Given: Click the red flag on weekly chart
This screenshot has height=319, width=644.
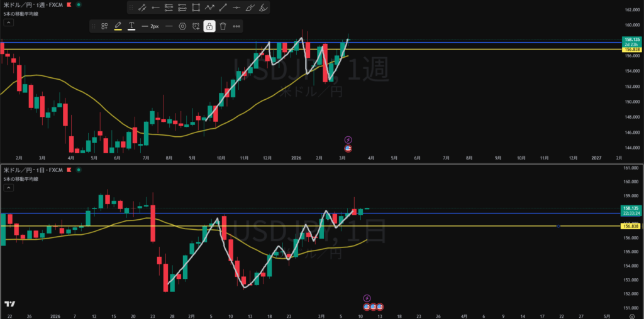Looking at the screenshot, I should point(69,4).
